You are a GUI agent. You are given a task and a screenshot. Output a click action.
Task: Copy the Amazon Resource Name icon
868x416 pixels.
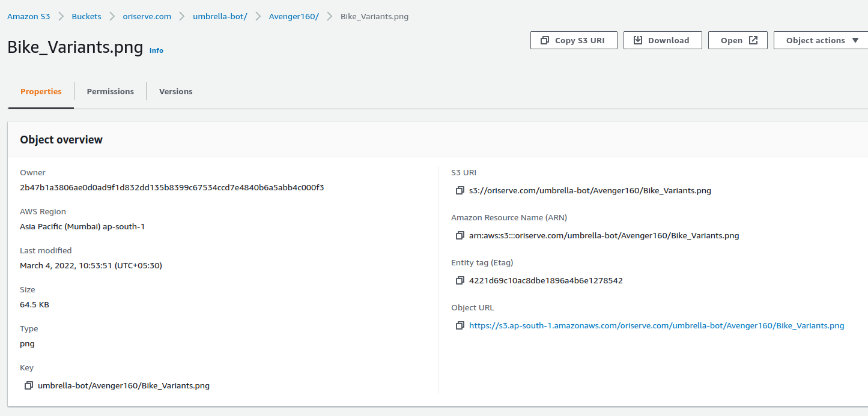(x=460, y=236)
